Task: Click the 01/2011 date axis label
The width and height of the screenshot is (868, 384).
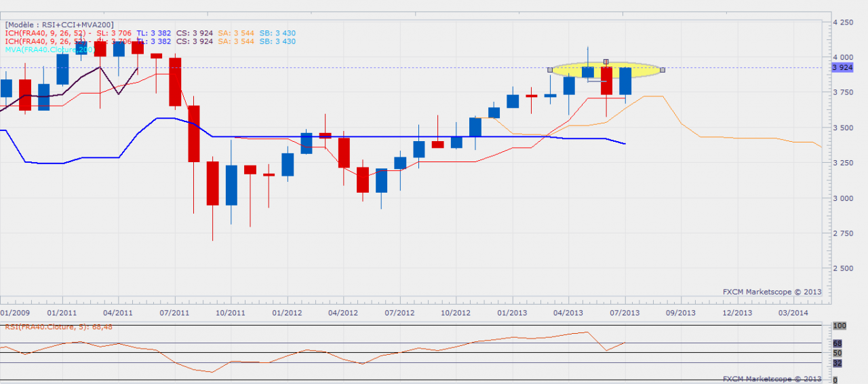Action: 62,312
